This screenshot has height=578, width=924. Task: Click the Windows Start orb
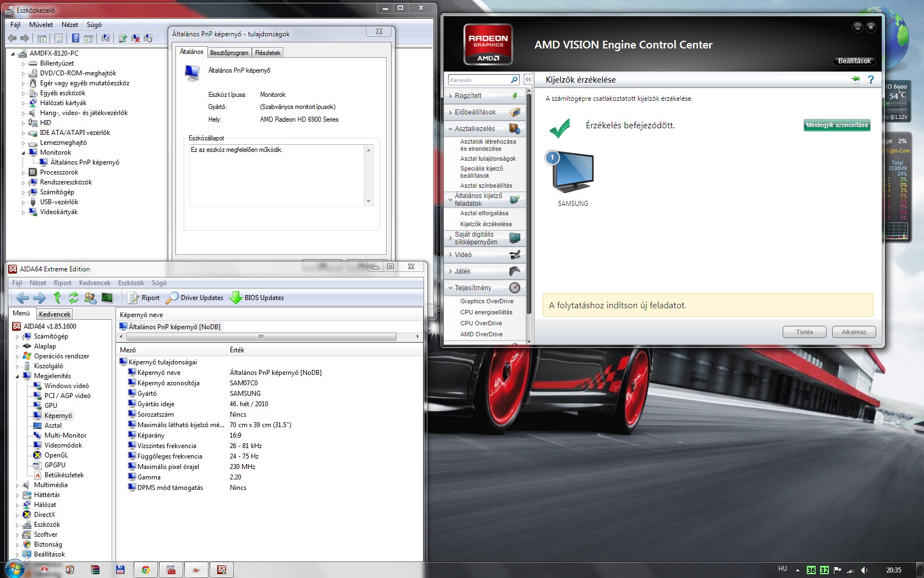[x=14, y=569]
